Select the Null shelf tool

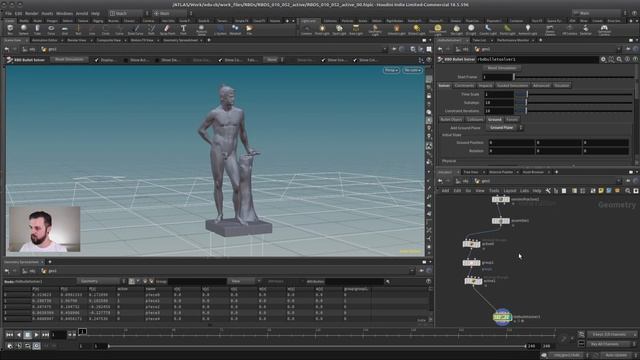(x=78, y=29)
